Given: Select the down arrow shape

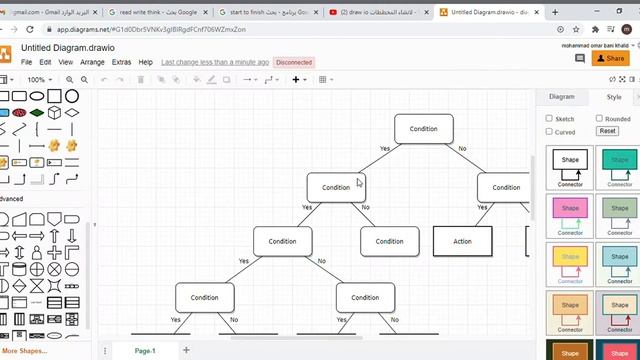Looking at the screenshot, I should [x=72, y=236].
